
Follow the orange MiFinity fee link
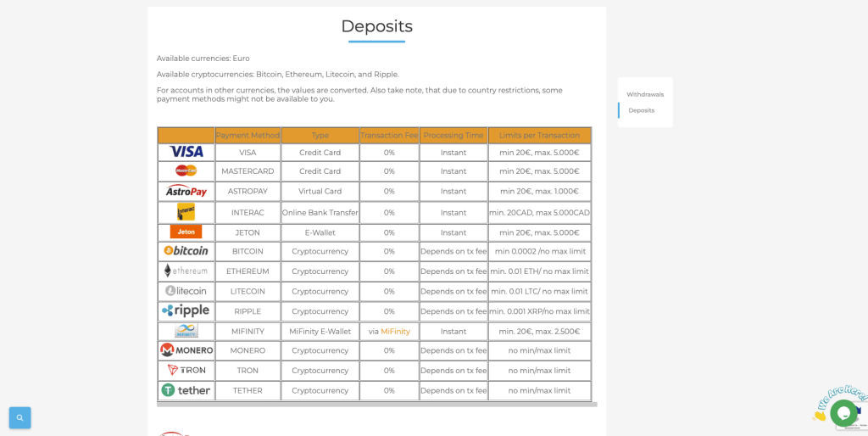click(x=395, y=332)
